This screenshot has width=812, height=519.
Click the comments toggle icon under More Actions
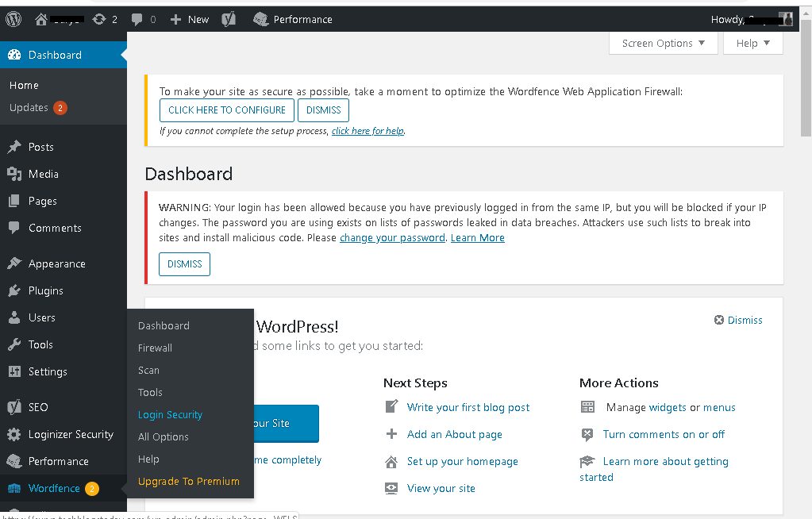(587, 435)
